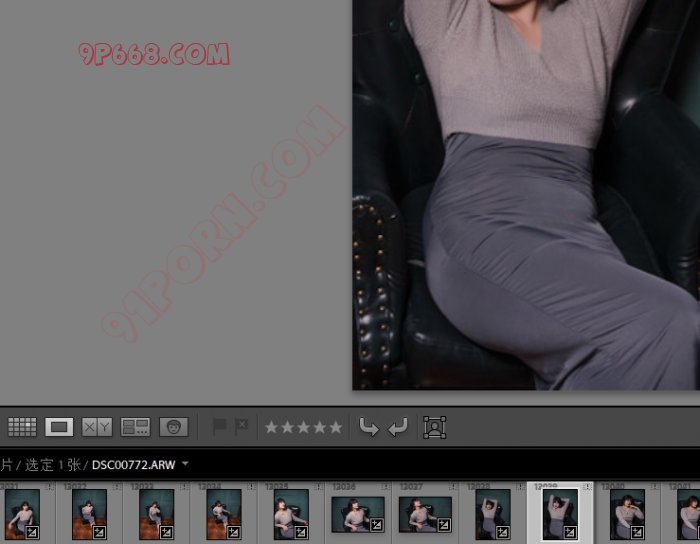The width and height of the screenshot is (700, 544).
Task: Set photo flag as rejected
Action: click(x=241, y=427)
